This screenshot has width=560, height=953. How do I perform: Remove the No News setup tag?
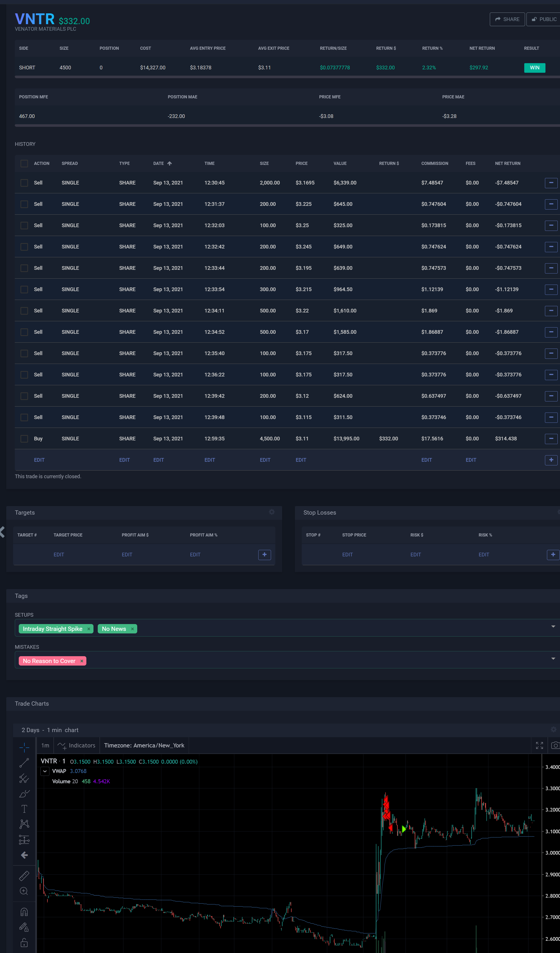click(132, 629)
